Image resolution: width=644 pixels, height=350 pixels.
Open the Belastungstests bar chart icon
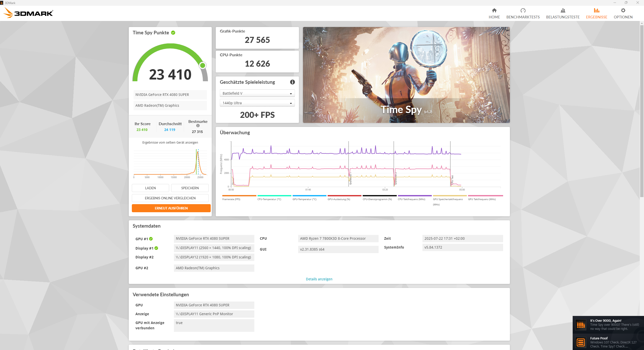[563, 11]
